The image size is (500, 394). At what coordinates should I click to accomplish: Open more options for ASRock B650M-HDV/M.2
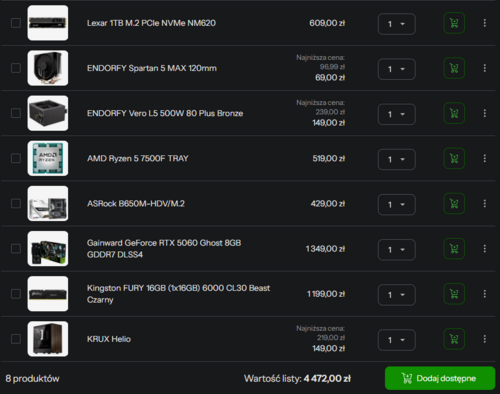point(485,204)
